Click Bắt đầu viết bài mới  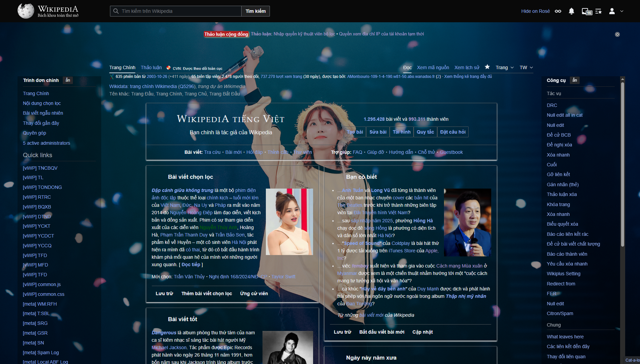click(x=382, y=332)
